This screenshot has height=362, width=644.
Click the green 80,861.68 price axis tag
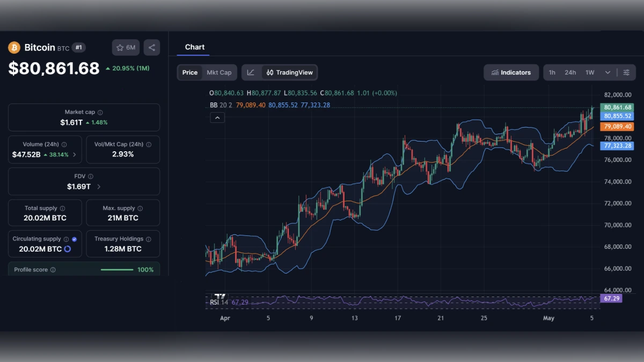tap(617, 107)
